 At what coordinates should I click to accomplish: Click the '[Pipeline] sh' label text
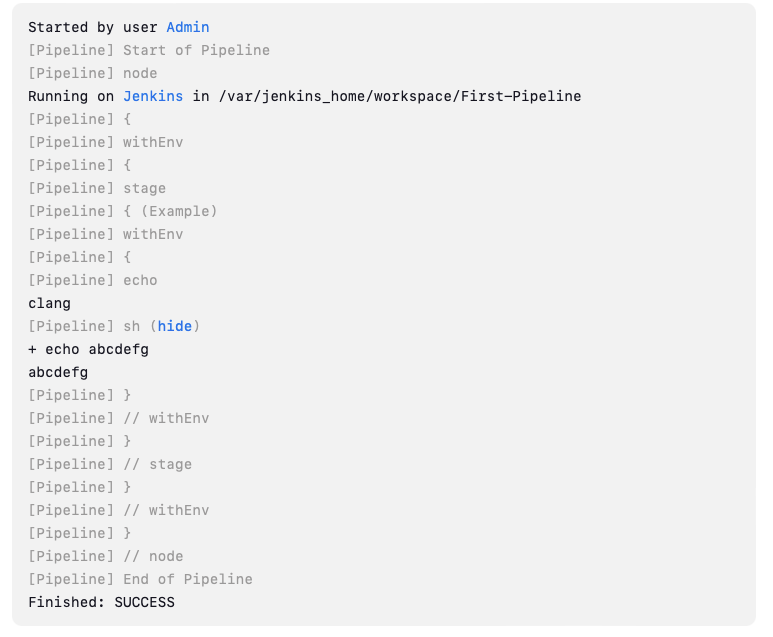(84, 326)
